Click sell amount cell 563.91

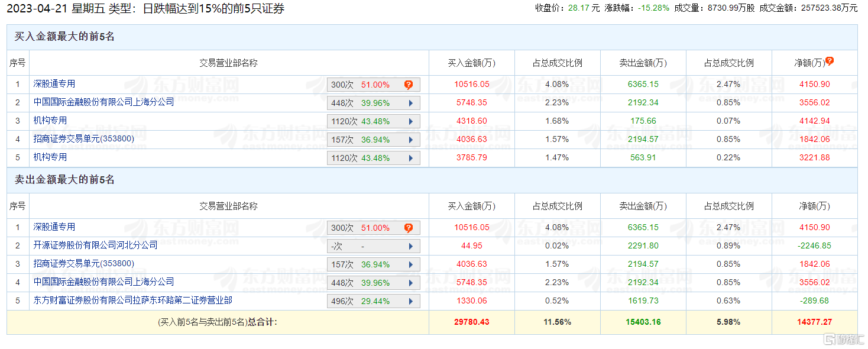click(643, 157)
